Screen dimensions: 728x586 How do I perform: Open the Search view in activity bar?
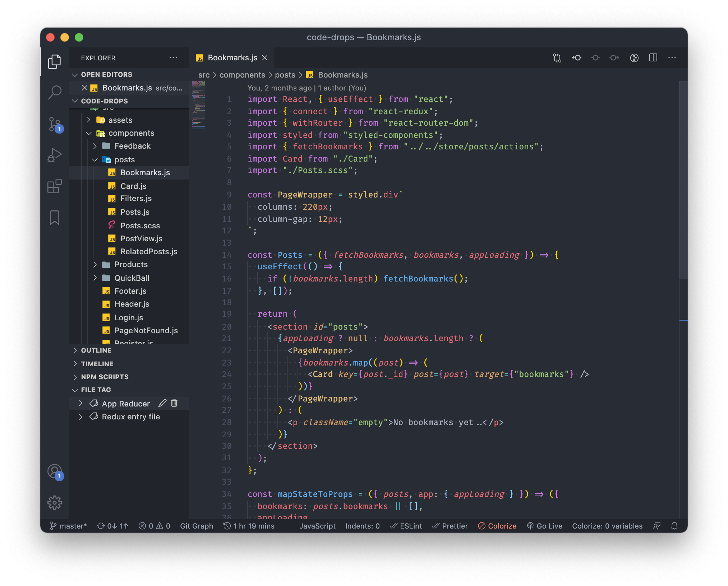(55, 92)
